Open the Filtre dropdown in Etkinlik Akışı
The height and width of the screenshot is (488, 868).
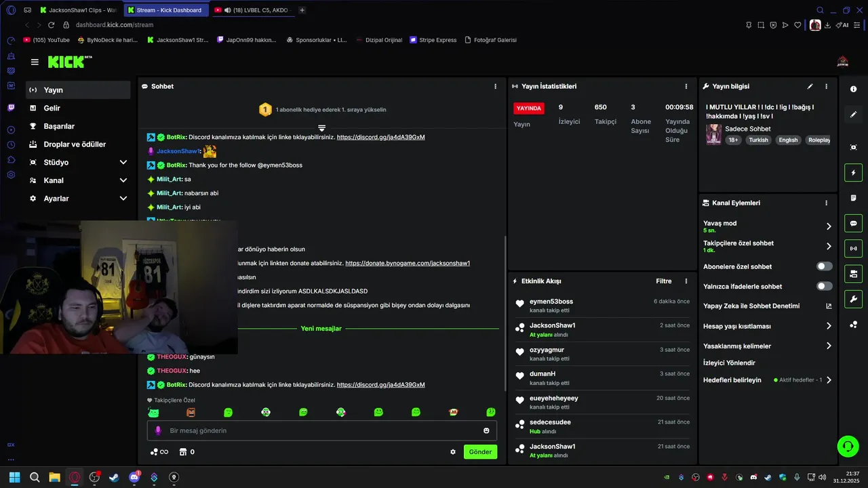664,281
